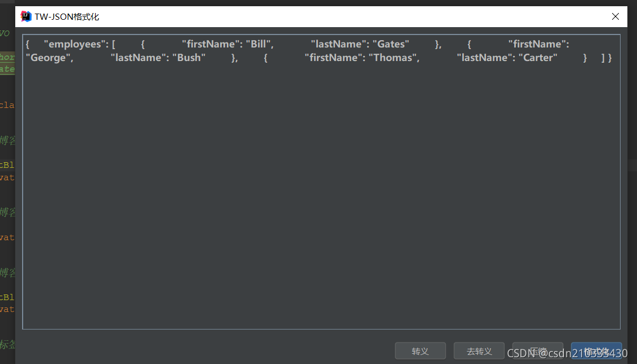637x364 pixels.
Task: Click the 转义 (escape) button
Action: 420,351
